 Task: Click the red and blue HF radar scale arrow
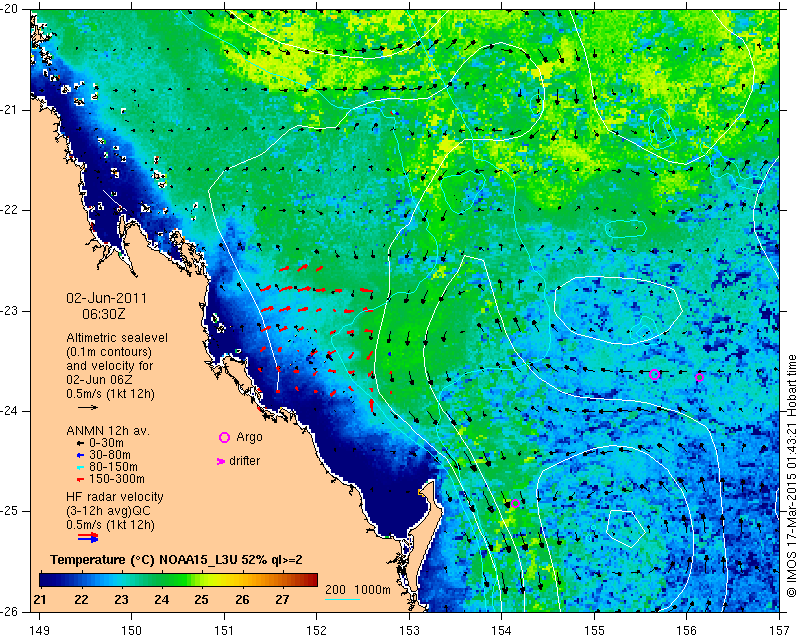pos(88,537)
